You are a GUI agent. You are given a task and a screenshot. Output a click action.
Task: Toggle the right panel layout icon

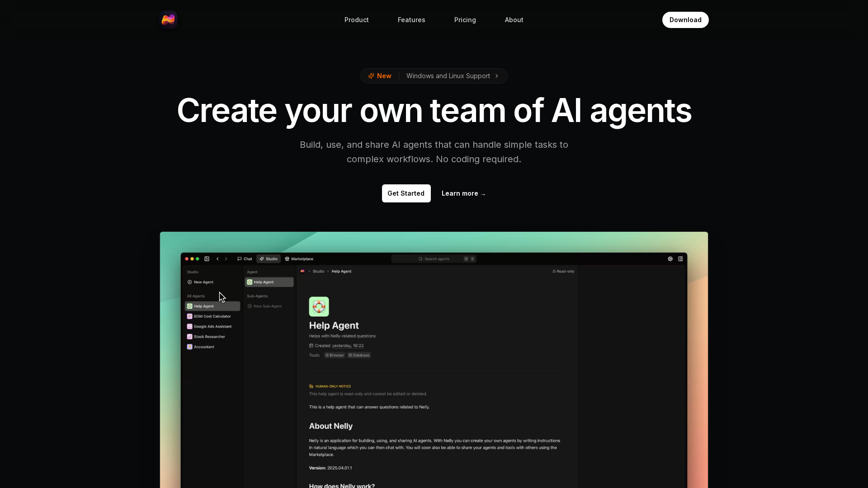(x=680, y=259)
